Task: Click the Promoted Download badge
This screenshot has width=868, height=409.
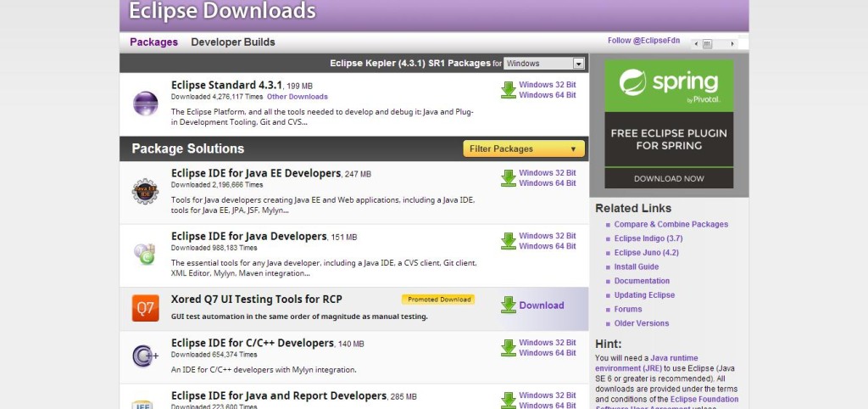Action: tap(439, 300)
